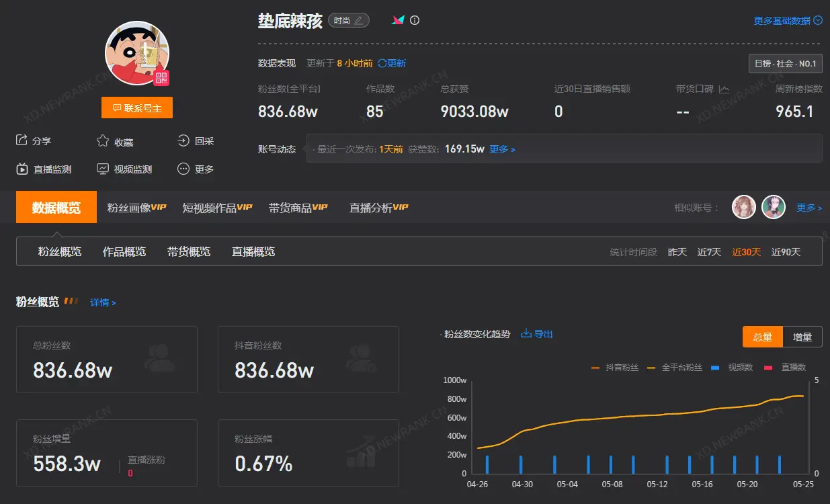Switch the fans chart to 增量 view
Viewport: 830px width, 504px height.
coord(803,337)
